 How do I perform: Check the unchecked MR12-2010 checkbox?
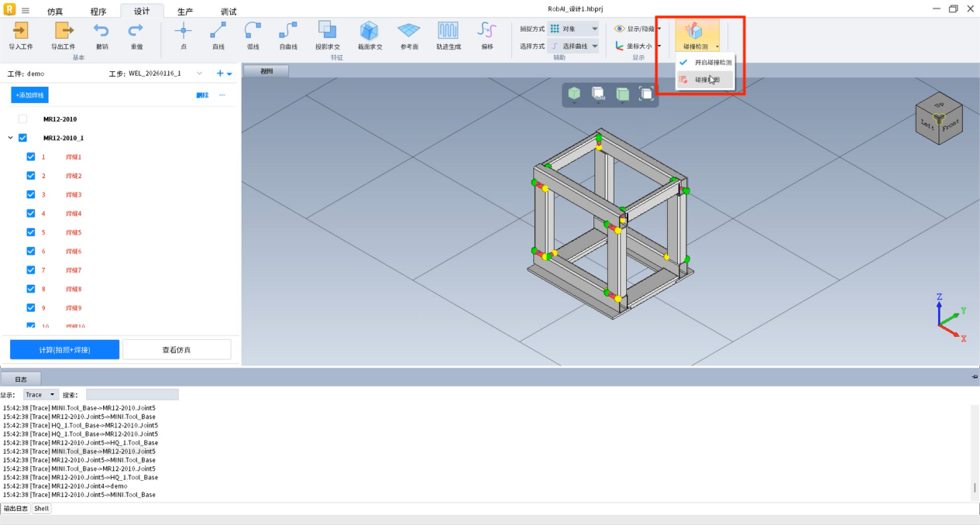tap(22, 119)
